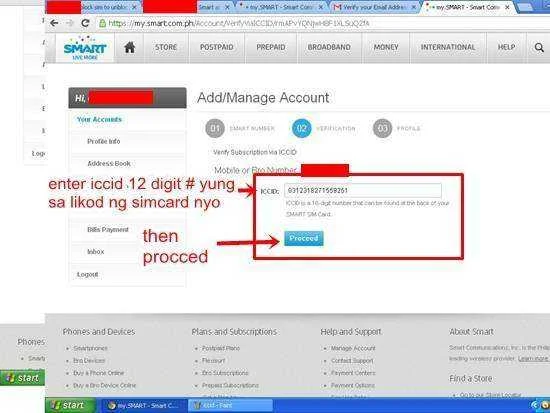The image size is (550, 413).
Task: Click the address bar URL
Action: (x=239, y=24)
